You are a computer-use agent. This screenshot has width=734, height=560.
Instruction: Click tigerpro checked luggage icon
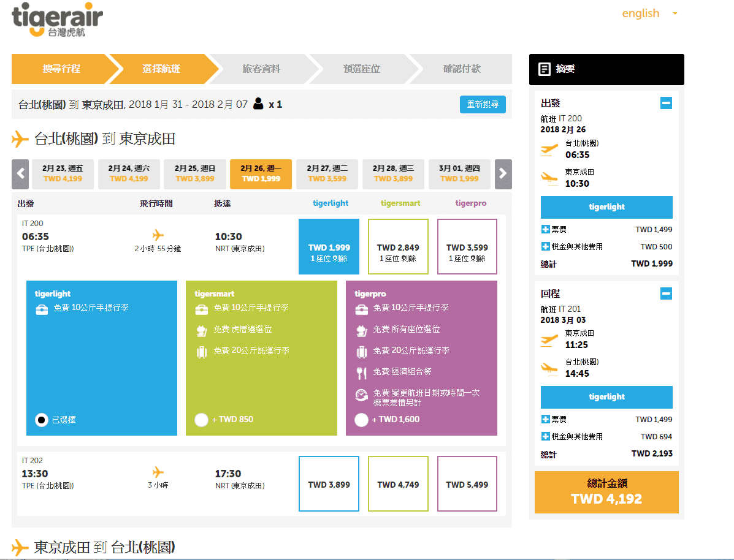(362, 352)
